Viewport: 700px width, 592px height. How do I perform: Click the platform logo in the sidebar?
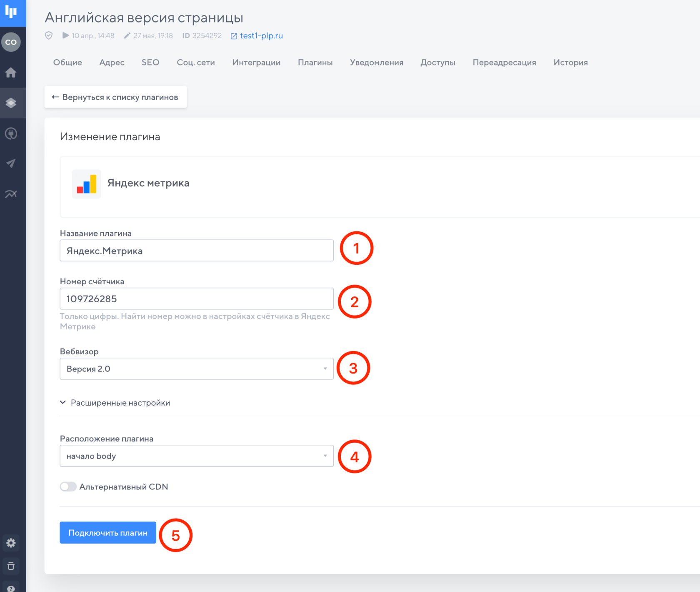click(11, 12)
